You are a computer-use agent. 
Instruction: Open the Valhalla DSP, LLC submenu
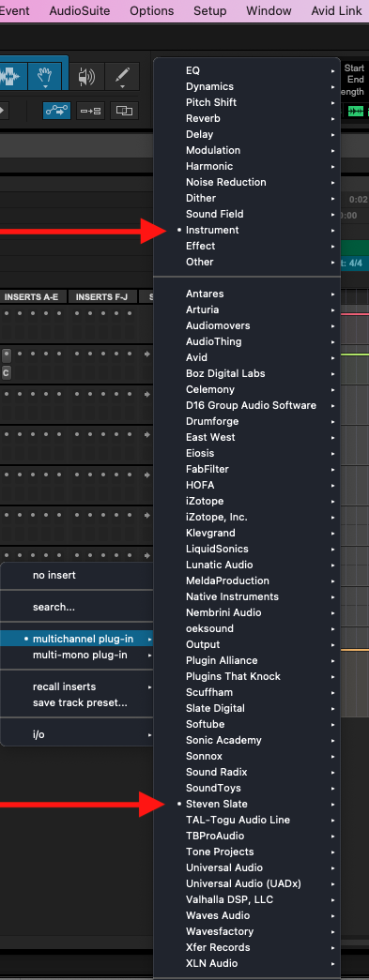click(x=247, y=899)
